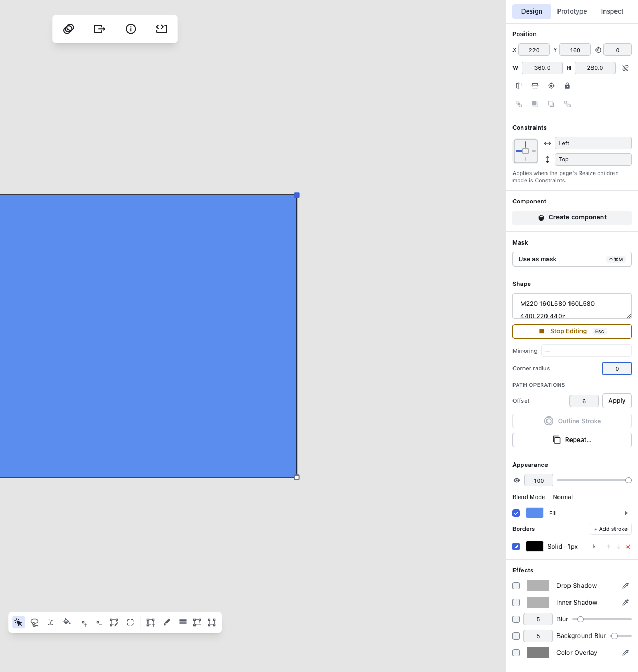Click the last bounding box nodes tool
638x672 pixels.
click(212, 622)
